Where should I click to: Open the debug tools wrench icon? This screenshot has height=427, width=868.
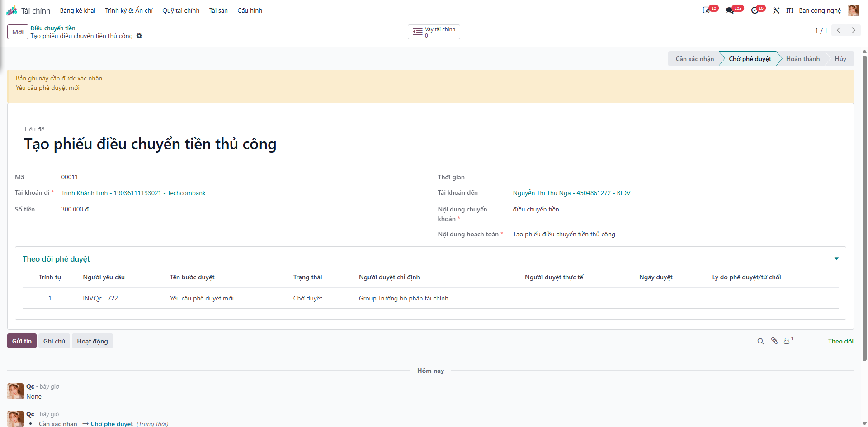coord(776,10)
